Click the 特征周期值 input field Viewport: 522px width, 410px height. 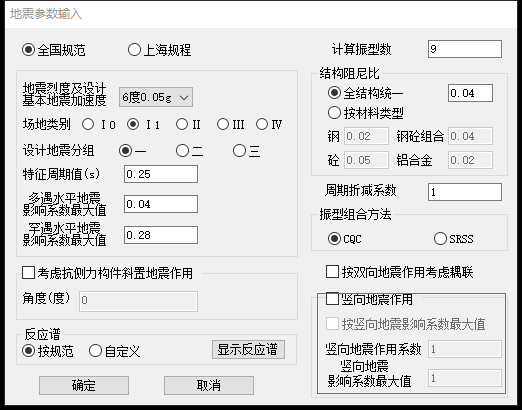pyautogui.click(x=161, y=174)
